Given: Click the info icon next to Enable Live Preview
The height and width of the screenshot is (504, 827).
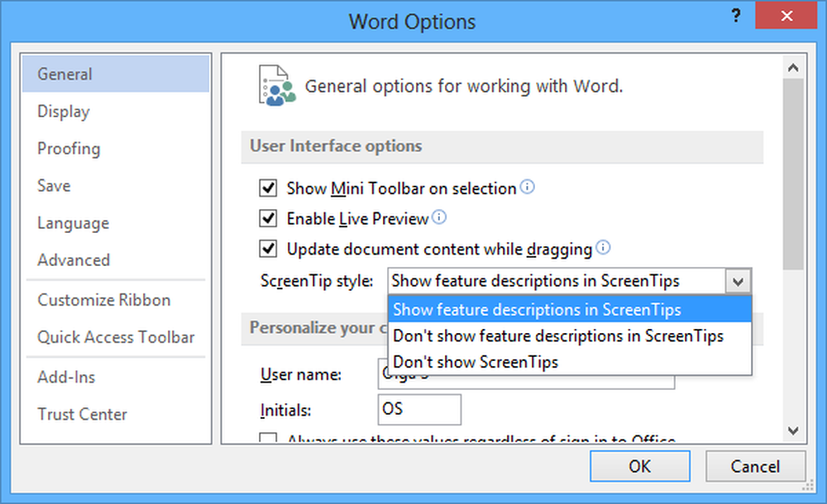Looking at the screenshot, I should tap(440, 217).
